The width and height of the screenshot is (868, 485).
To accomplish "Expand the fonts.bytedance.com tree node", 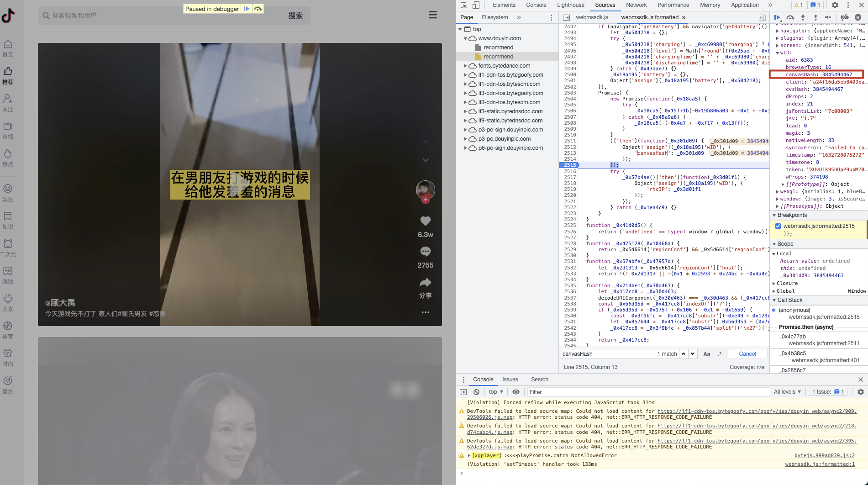I will click(466, 66).
